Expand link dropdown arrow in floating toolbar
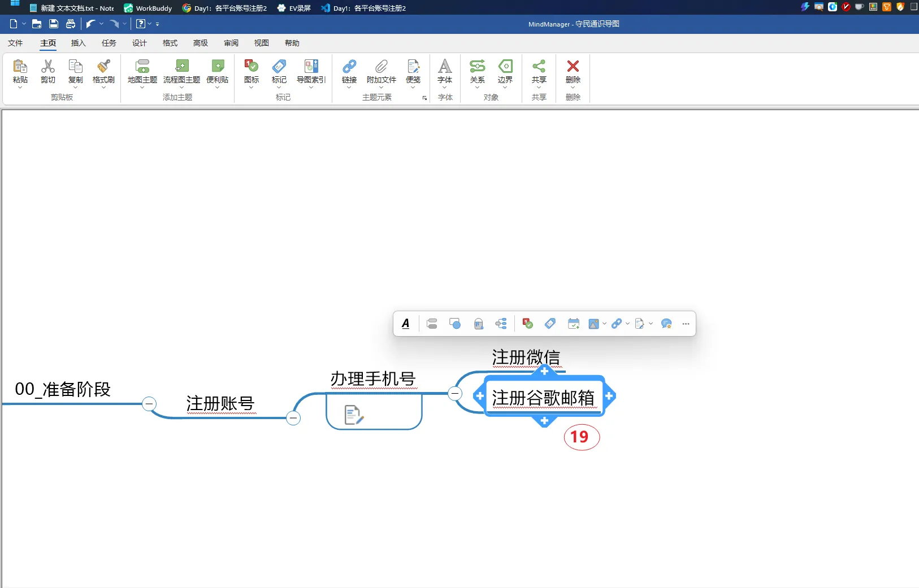Image resolution: width=919 pixels, height=588 pixels. coord(627,324)
